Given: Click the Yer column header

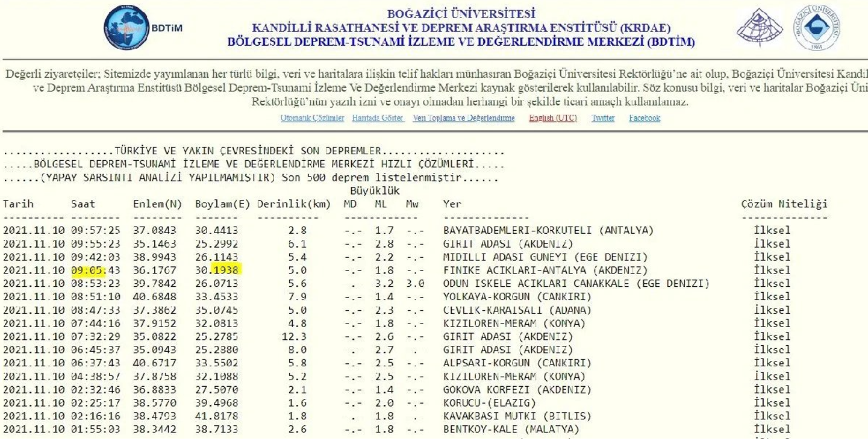Looking at the screenshot, I should coord(452,204).
